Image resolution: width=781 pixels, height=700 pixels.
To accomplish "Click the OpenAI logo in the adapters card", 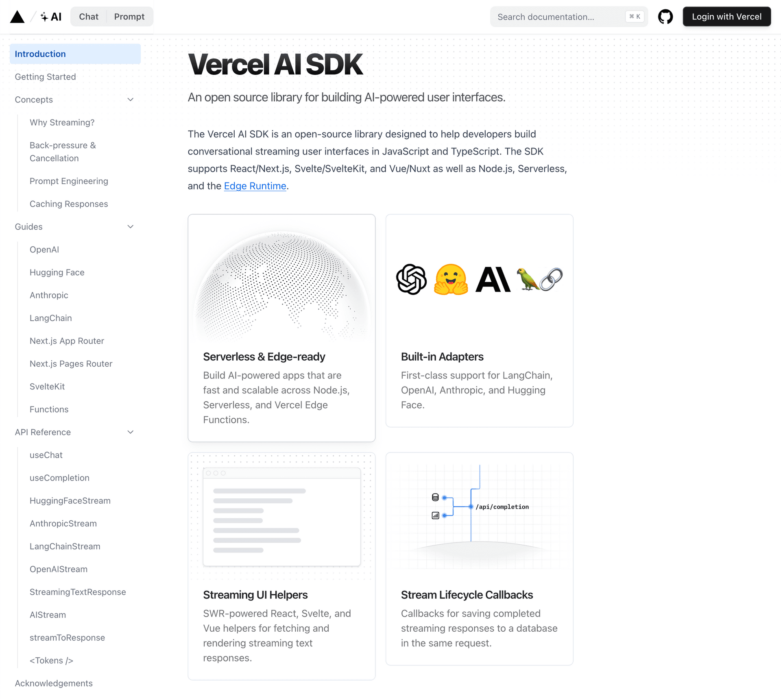I will [x=411, y=279].
